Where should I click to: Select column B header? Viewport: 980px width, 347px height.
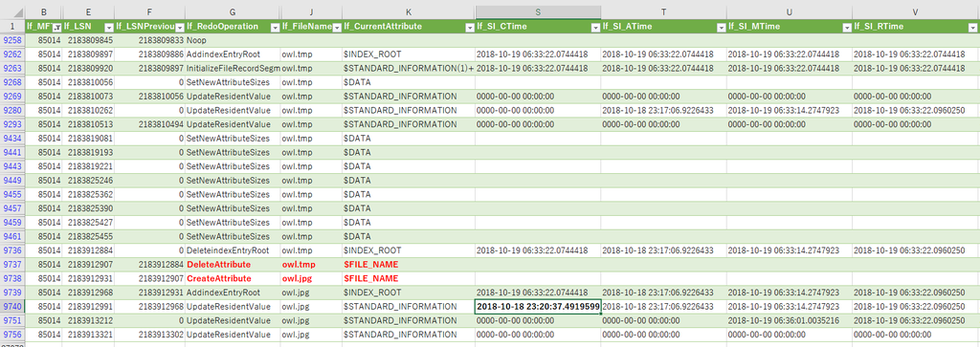click(44, 11)
